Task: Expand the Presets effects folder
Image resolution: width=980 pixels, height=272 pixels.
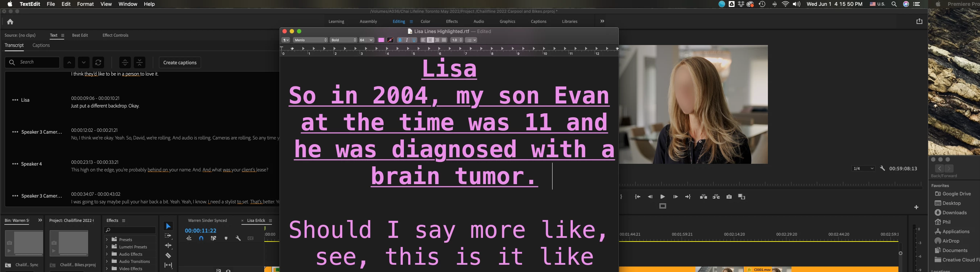Action: [x=107, y=240]
